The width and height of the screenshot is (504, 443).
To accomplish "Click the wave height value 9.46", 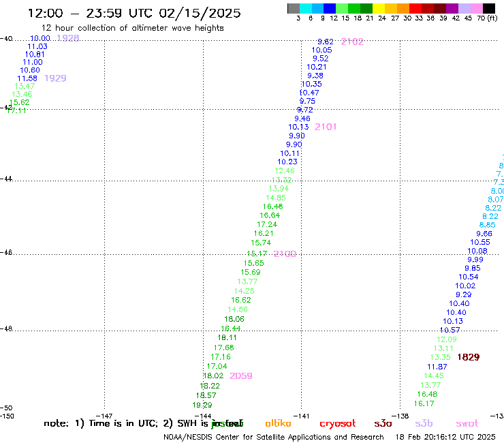I will 302,119.
